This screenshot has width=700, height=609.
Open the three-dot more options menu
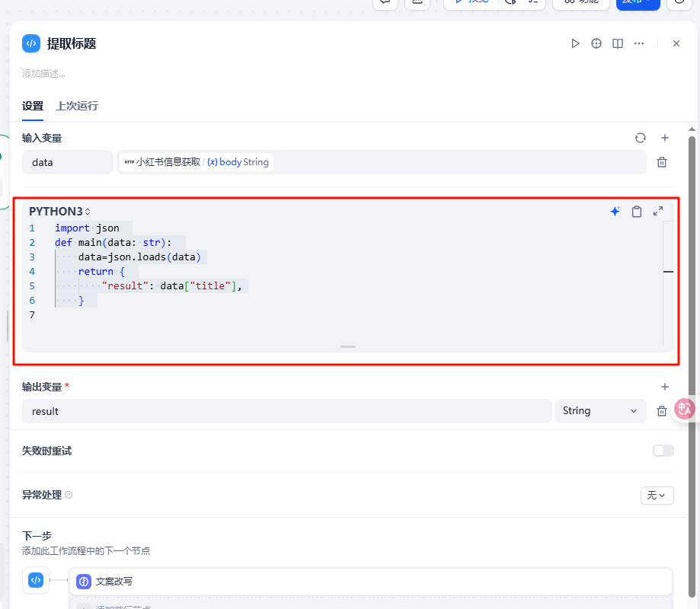(639, 43)
